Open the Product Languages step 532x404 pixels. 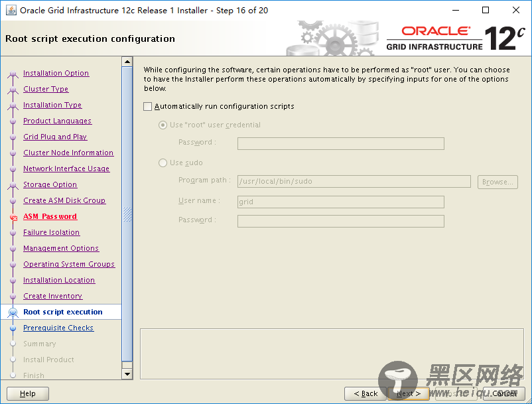(x=57, y=121)
